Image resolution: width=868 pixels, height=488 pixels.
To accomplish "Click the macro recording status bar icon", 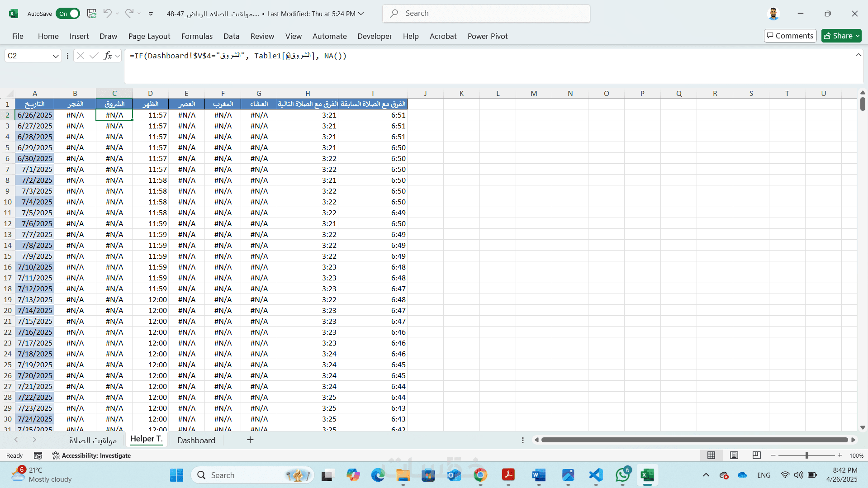I will 38,455.
